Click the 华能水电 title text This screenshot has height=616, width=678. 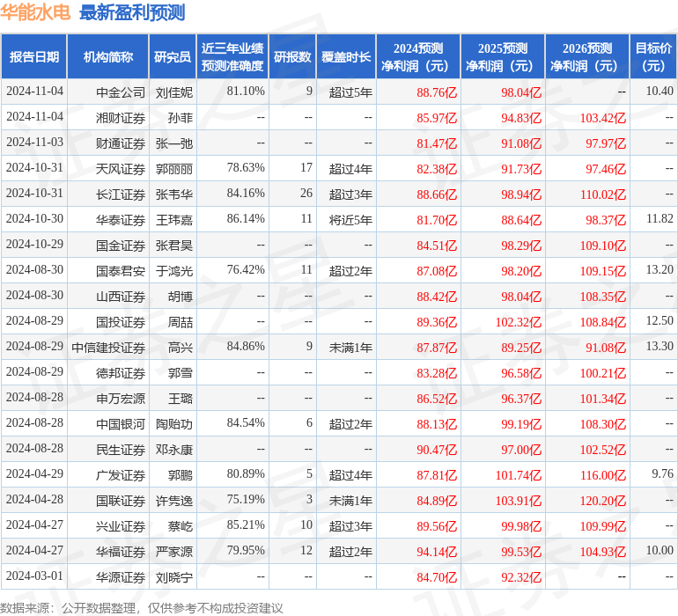(35, 12)
